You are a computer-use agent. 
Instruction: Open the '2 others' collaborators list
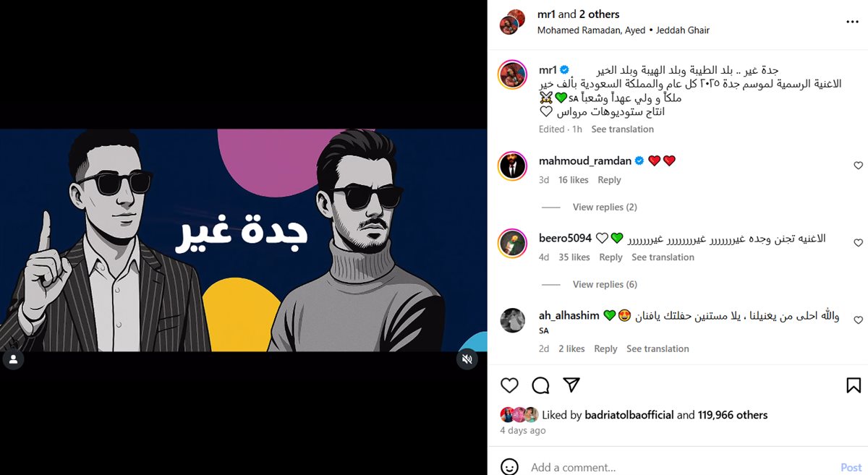pyautogui.click(x=600, y=14)
